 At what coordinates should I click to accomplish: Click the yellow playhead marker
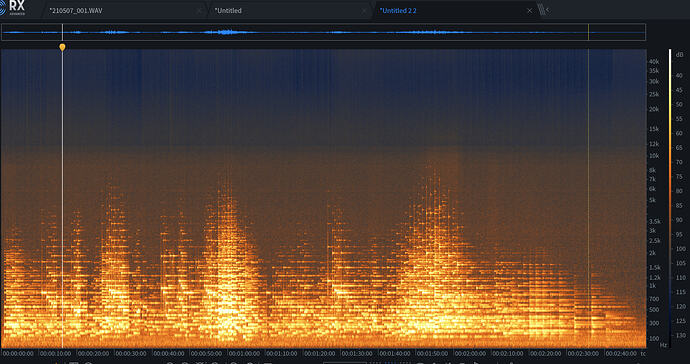click(62, 47)
